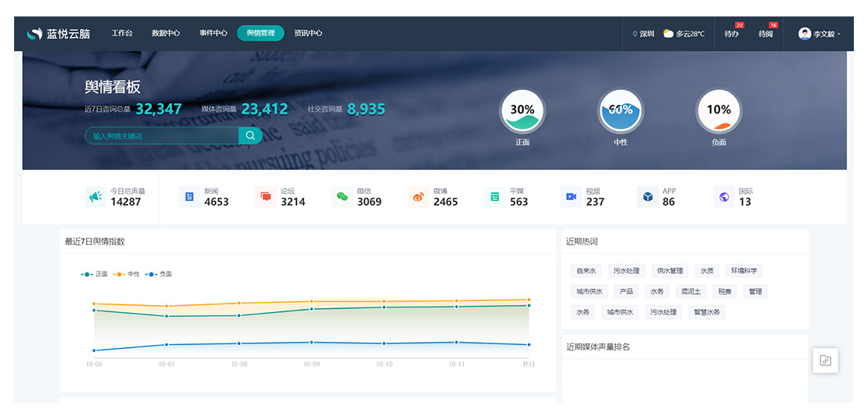Click the 污水处理 hot keyword tag

pyautogui.click(x=626, y=271)
